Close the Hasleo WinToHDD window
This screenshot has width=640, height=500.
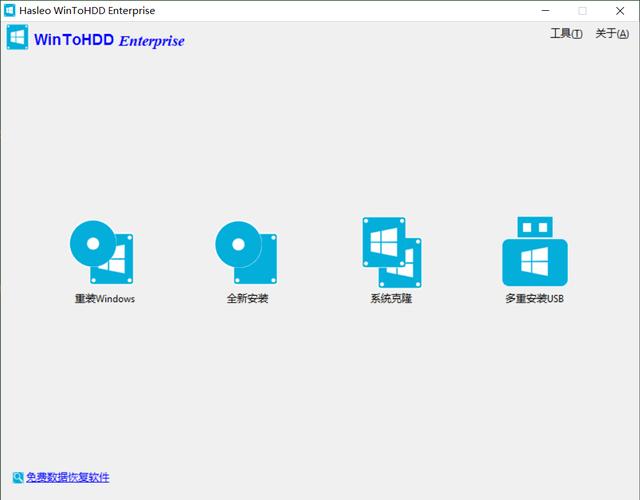click(x=620, y=11)
